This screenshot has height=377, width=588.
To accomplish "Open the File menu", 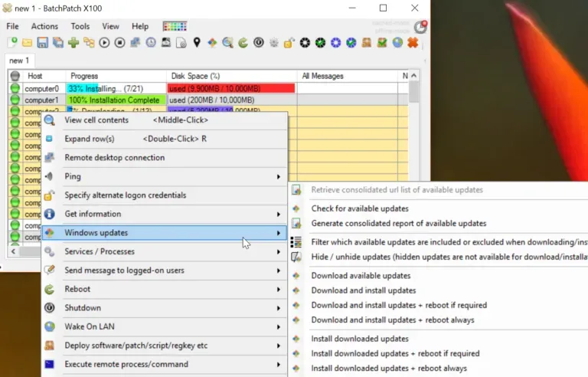I will tap(12, 26).
